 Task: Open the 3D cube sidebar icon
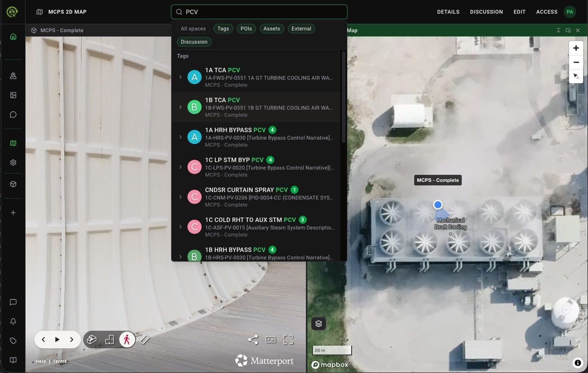[x=13, y=184]
